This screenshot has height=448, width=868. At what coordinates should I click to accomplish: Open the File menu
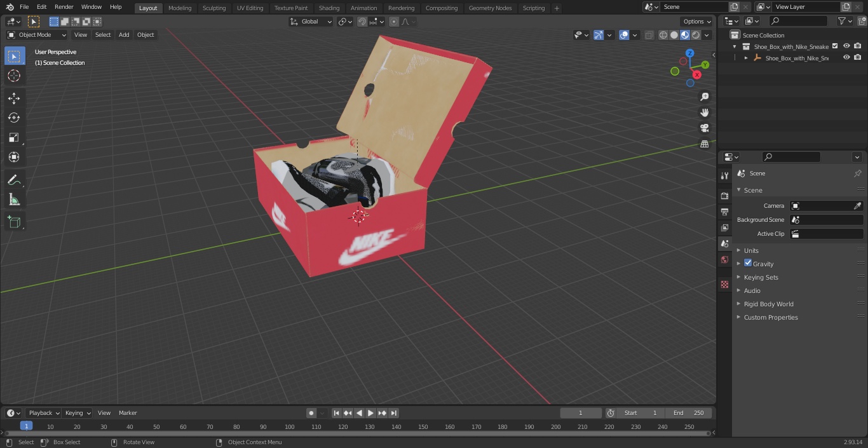24,7
